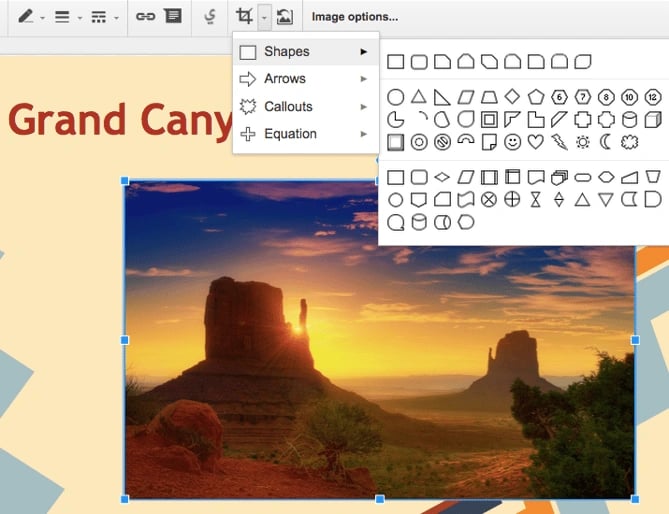Click the insert link icon

[145, 16]
